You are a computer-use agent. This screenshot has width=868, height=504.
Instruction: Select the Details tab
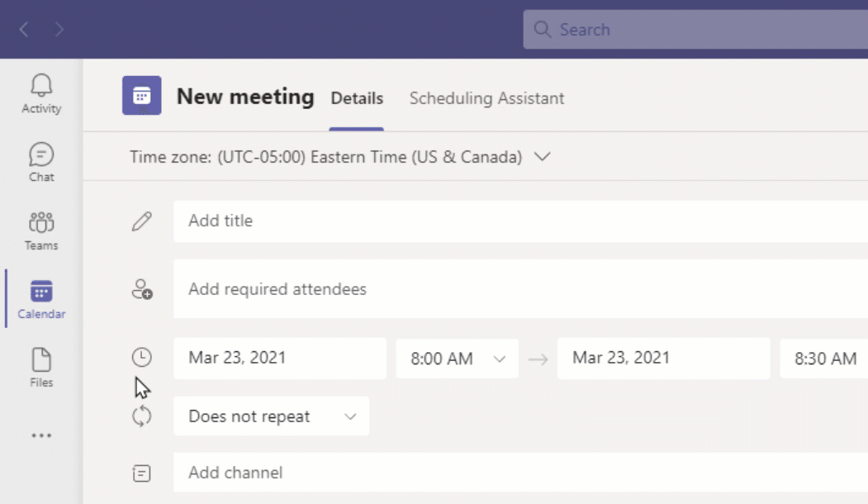click(x=357, y=97)
